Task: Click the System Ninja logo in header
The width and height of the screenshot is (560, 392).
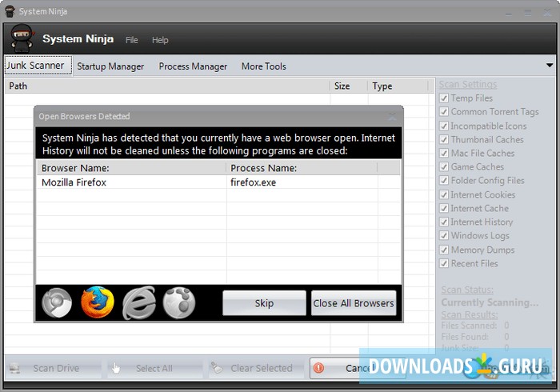Action: pyautogui.click(x=22, y=38)
